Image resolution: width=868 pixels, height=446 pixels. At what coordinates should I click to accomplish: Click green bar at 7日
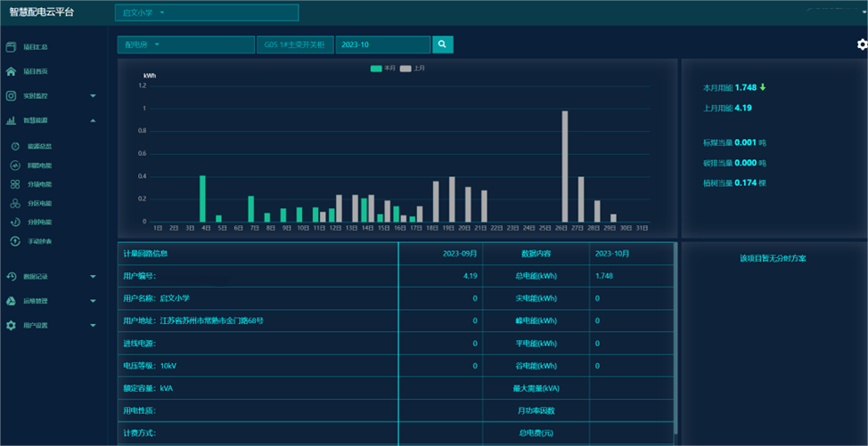click(250, 209)
